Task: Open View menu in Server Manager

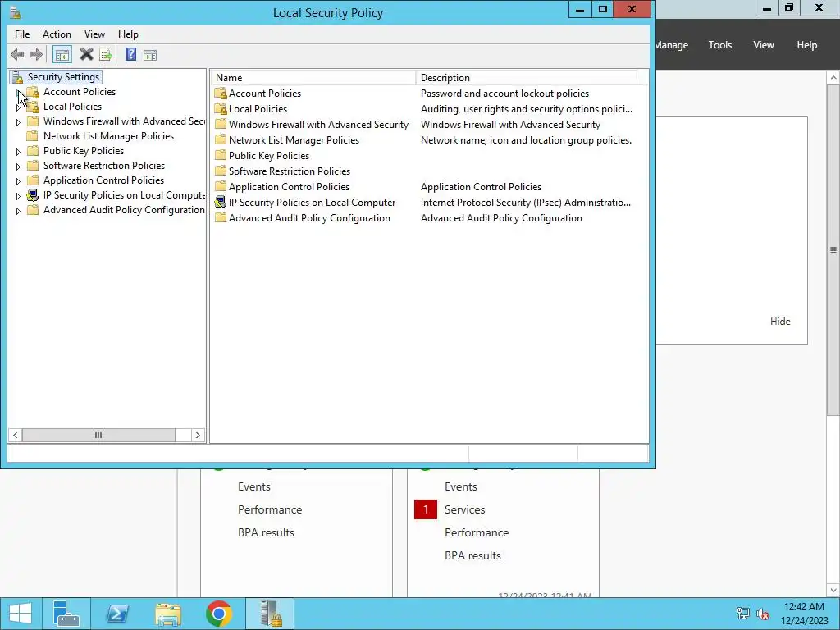Action: [764, 45]
